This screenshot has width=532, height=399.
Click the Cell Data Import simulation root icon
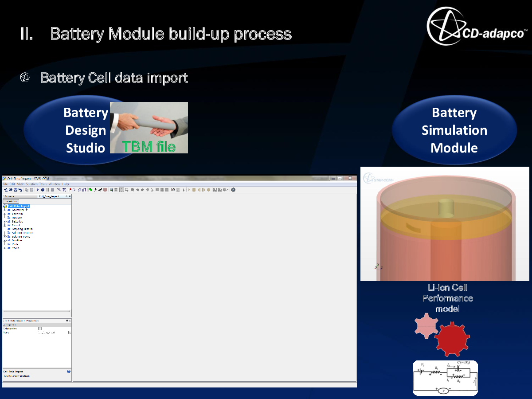pos(5,206)
